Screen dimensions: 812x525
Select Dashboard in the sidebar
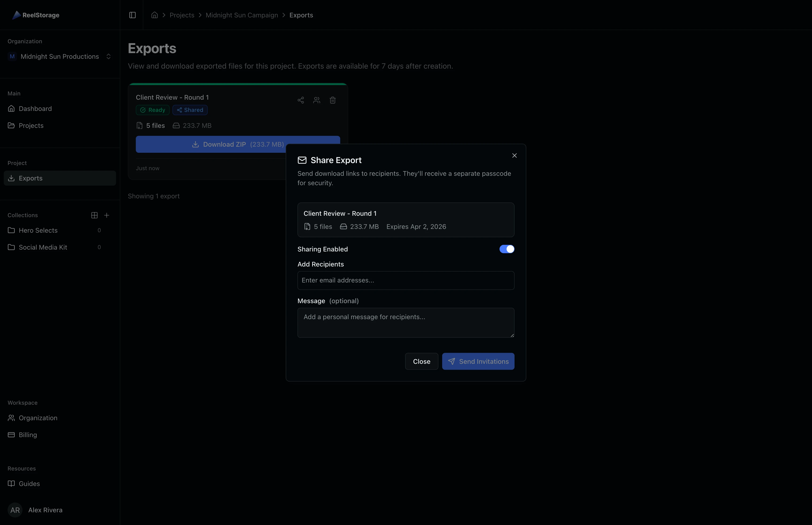35,108
